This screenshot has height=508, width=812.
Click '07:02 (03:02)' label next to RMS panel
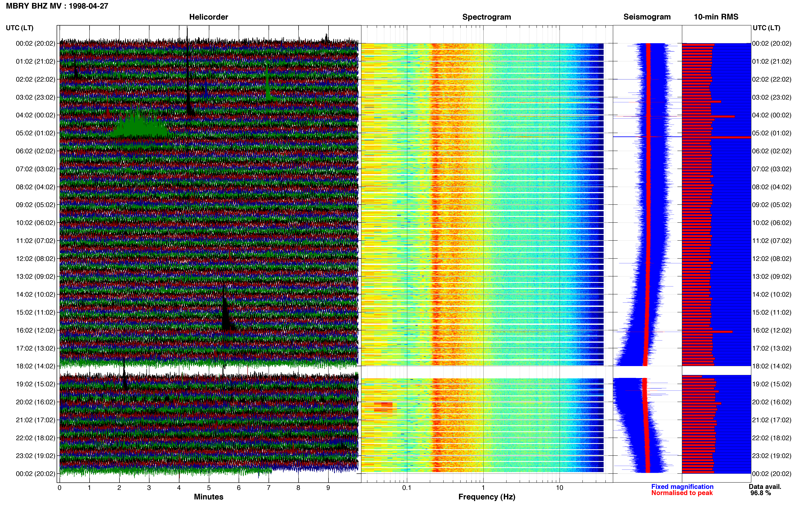click(772, 169)
